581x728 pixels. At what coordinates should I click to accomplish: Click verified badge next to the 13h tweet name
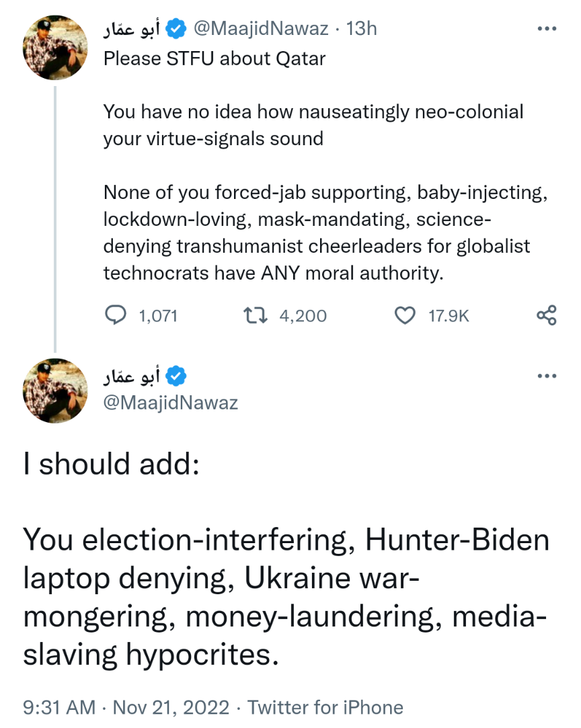pyautogui.click(x=177, y=29)
